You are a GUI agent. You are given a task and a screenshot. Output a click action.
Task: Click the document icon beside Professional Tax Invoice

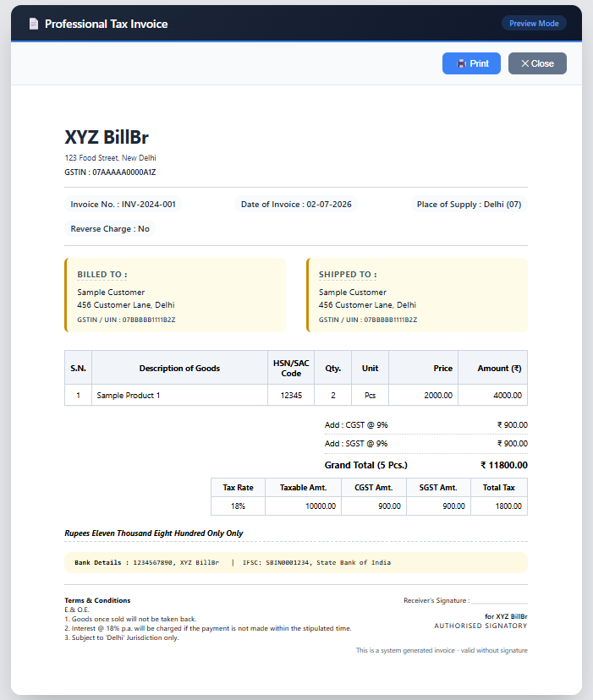34,24
